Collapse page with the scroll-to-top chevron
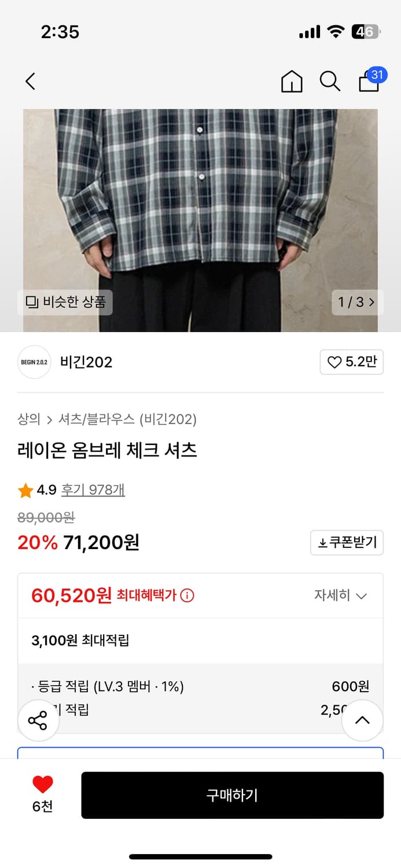 tap(362, 720)
